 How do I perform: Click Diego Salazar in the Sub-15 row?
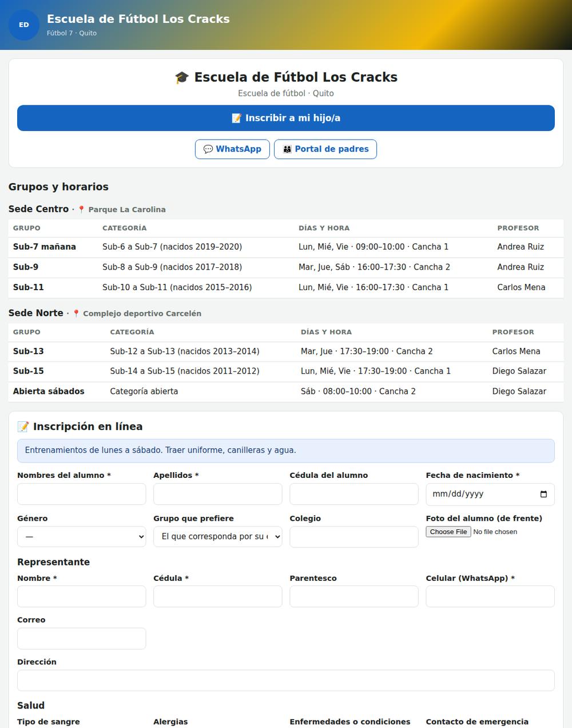click(519, 371)
